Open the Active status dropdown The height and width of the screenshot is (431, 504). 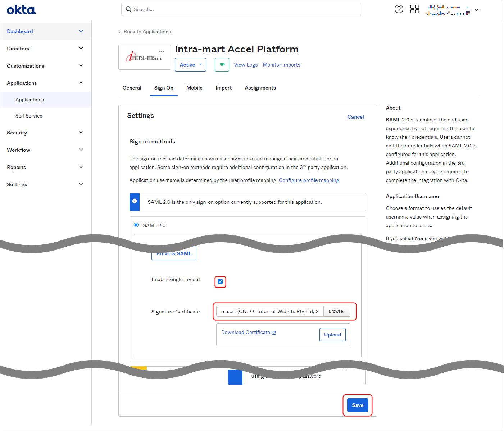[x=190, y=65]
